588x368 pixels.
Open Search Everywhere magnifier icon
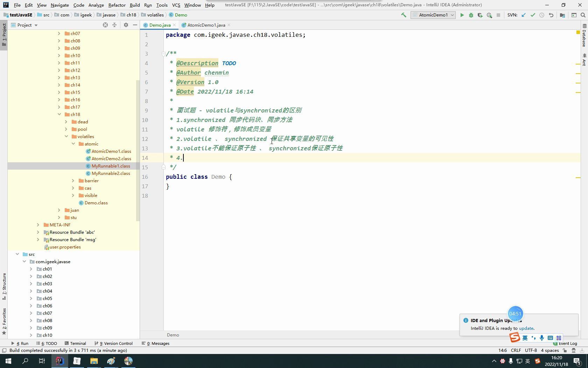tap(583, 15)
